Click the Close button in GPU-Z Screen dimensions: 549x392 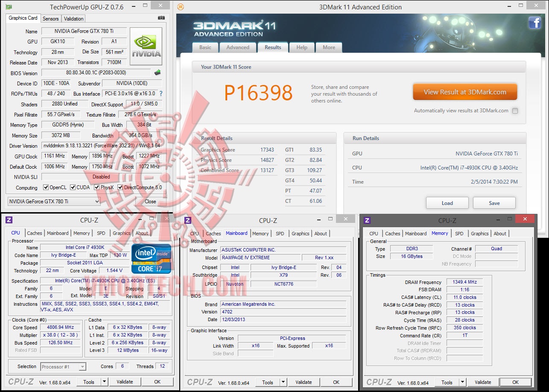point(150,202)
